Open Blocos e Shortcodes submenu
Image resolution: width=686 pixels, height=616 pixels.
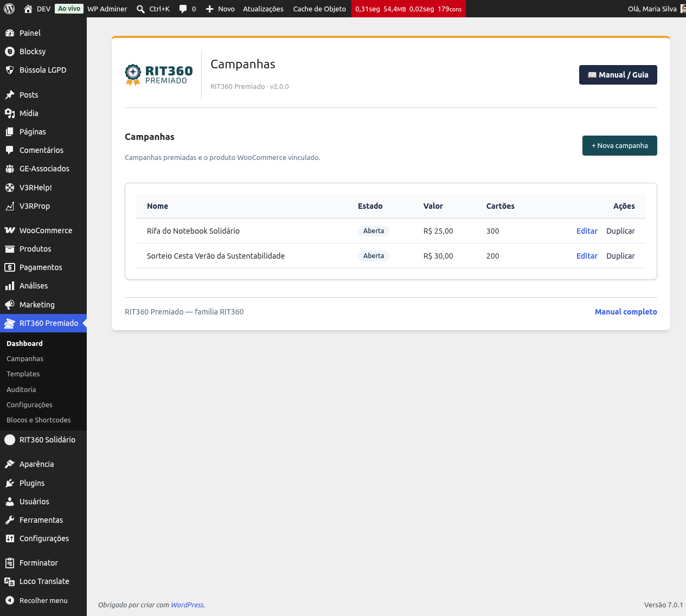(39, 420)
